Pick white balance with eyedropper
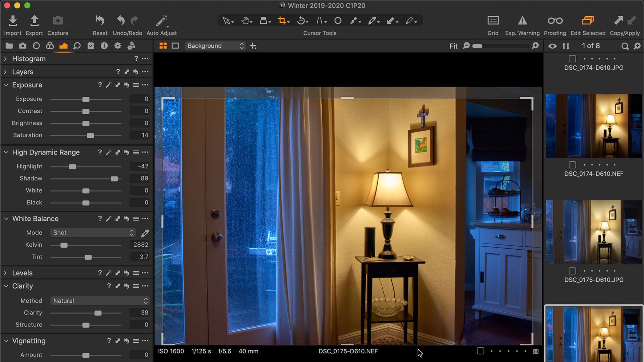This screenshot has width=644, height=362. (x=145, y=233)
